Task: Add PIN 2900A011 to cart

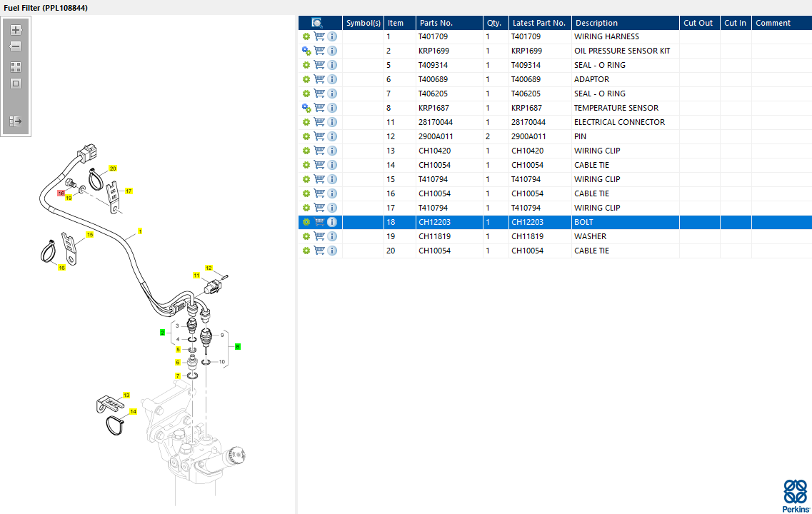Action: click(x=319, y=136)
